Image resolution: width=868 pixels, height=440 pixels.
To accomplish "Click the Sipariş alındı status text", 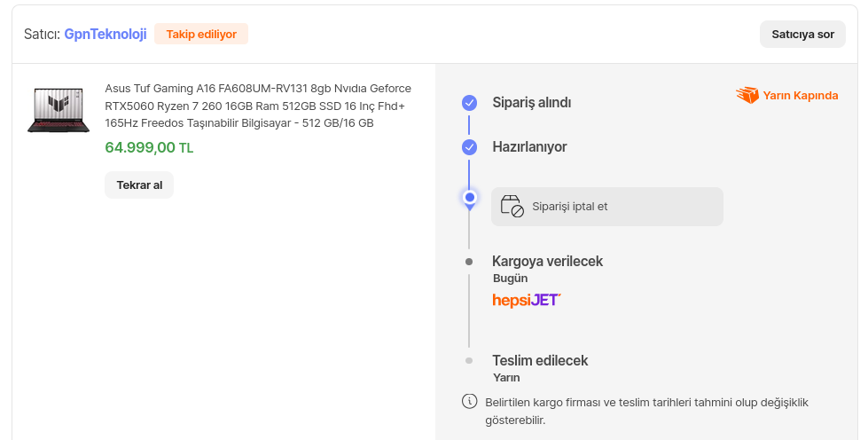I will click(x=531, y=103).
